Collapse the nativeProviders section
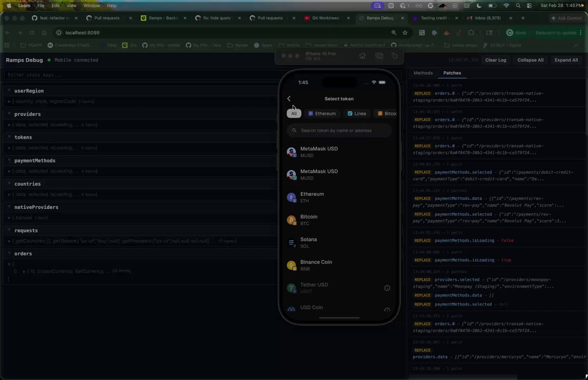 pyautogui.click(x=9, y=206)
